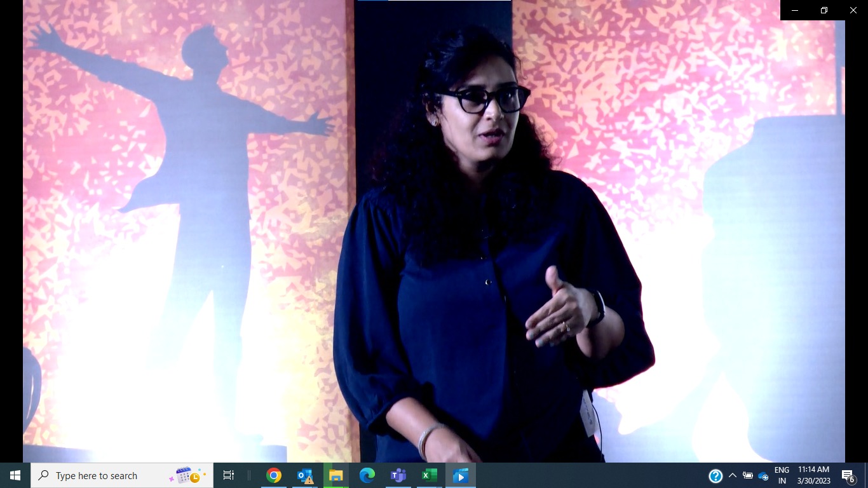Open the OneDrive sync status icon
This screenshot has height=488, width=868.
click(763, 476)
